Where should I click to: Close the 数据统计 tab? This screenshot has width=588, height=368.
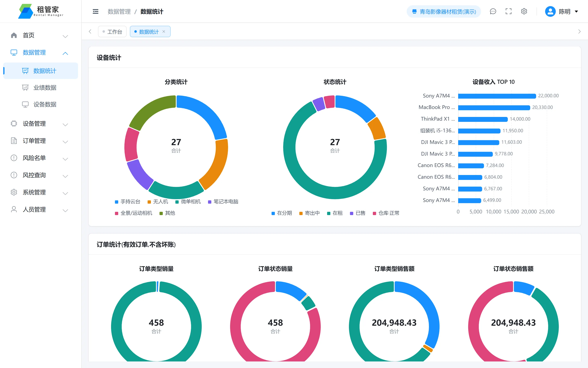click(164, 31)
